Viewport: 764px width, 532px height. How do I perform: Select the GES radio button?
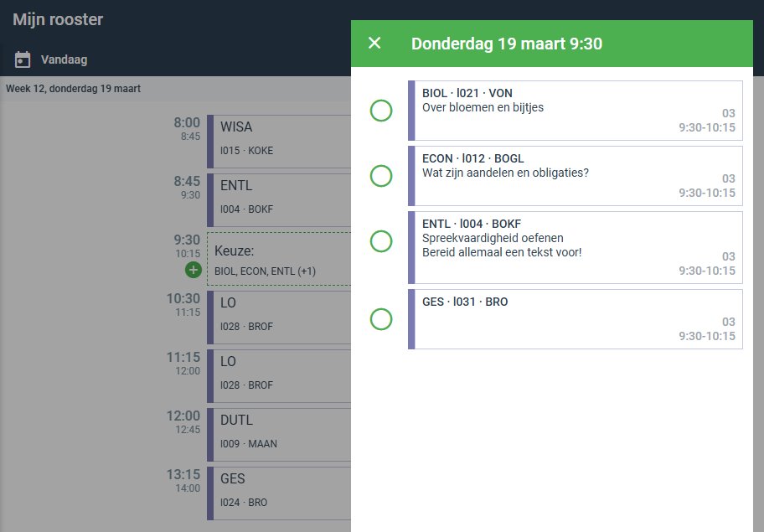(x=381, y=319)
